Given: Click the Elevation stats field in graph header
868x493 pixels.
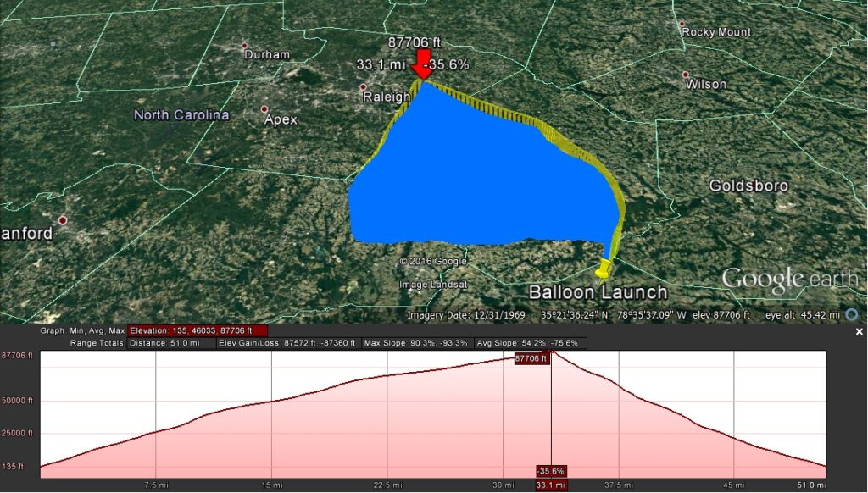Looking at the screenshot, I should [x=198, y=330].
